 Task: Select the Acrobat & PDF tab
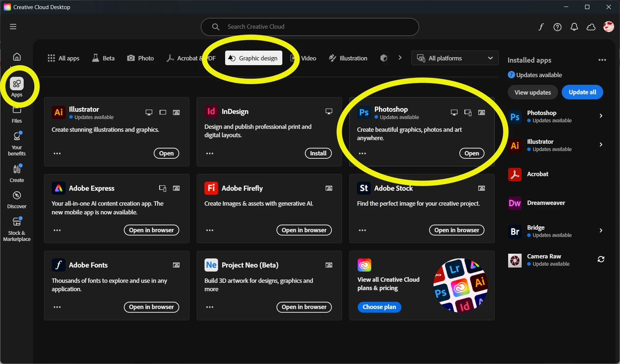[x=191, y=58]
